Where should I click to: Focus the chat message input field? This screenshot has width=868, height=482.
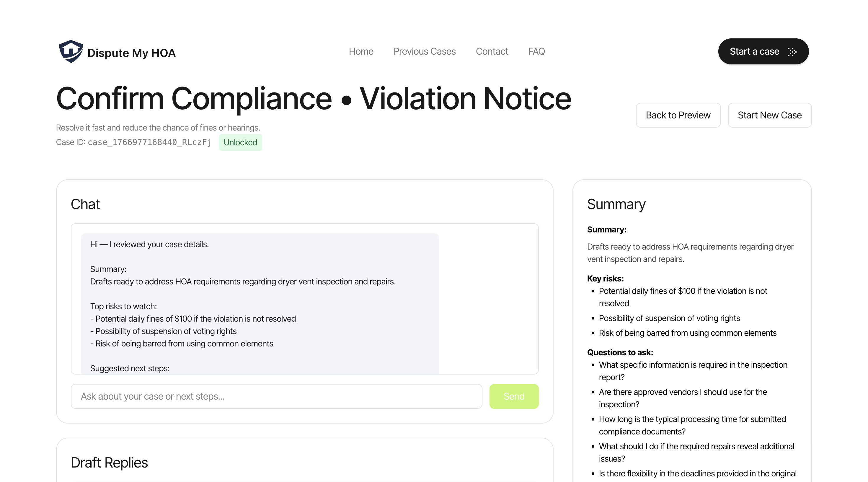(276, 396)
